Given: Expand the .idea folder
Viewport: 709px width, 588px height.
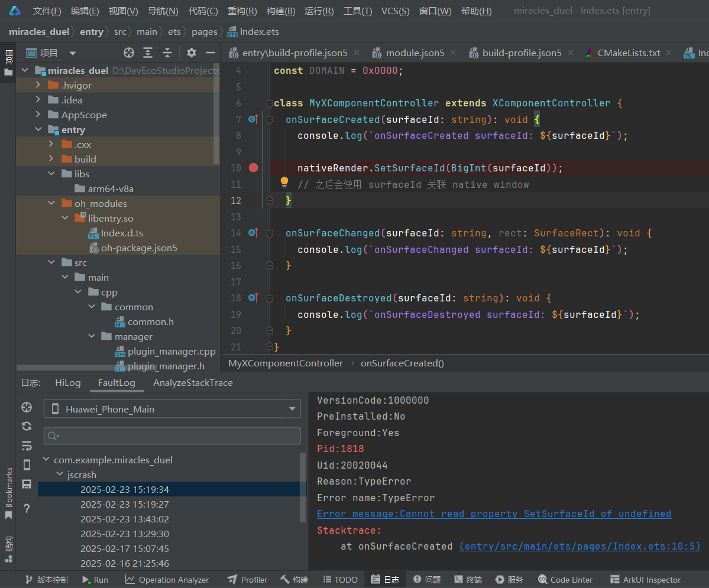Looking at the screenshot, I should click(38, 100).
